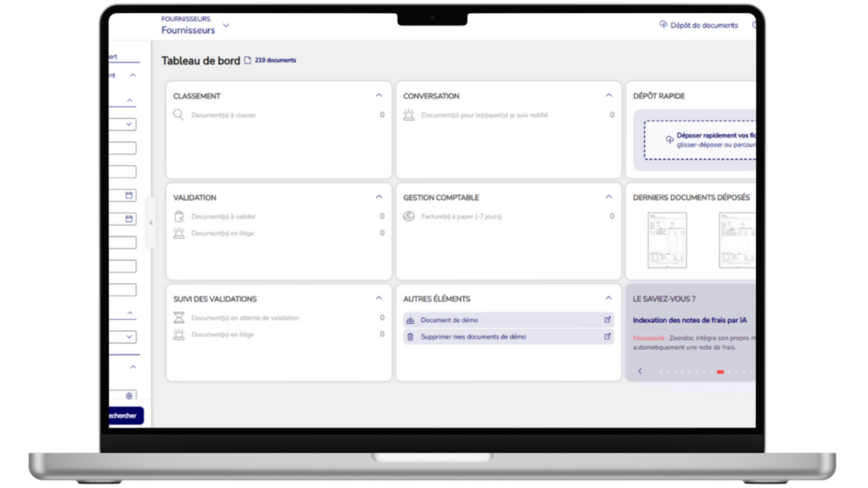The height and width of the screenshot is (488, 868).
Task: Collapse the Gestion comptable card
Action: [x=609, y=197]
